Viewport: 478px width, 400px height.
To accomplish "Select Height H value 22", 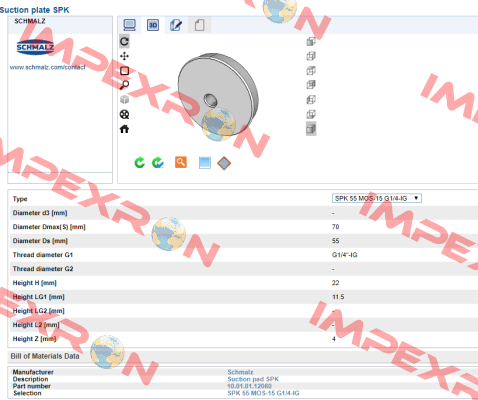I will pos(335,283).
